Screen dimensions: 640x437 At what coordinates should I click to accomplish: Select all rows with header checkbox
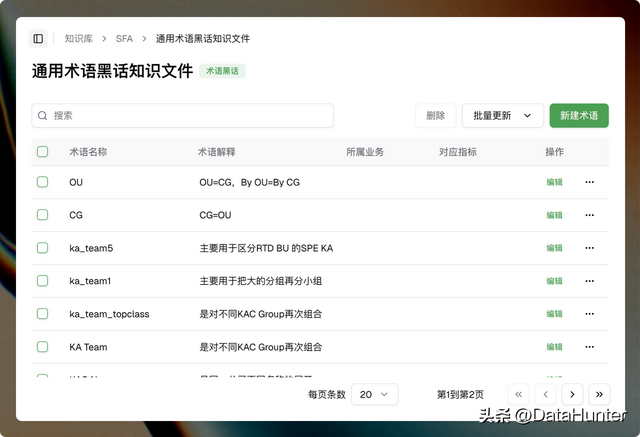click(x=42, y=152)
